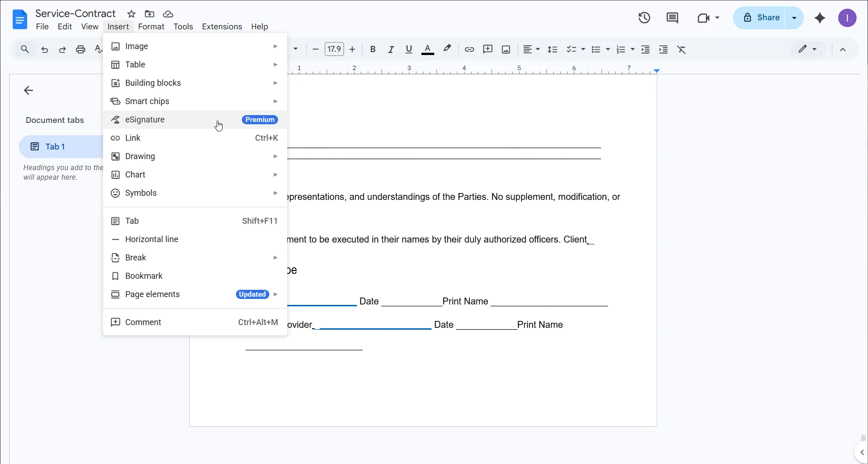Viewport: 868px width, 464px height.
Task: Open the editing mode pencil dropdown
Action: [808, 49]
